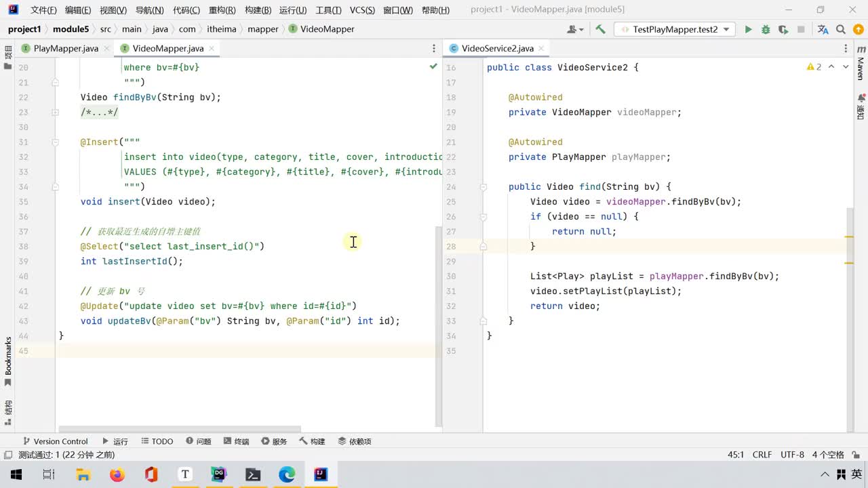The width and height of the screenshot is (868, 488).
Task: Open the 问题 Problems tool window
Action: [x=199, y=441]
